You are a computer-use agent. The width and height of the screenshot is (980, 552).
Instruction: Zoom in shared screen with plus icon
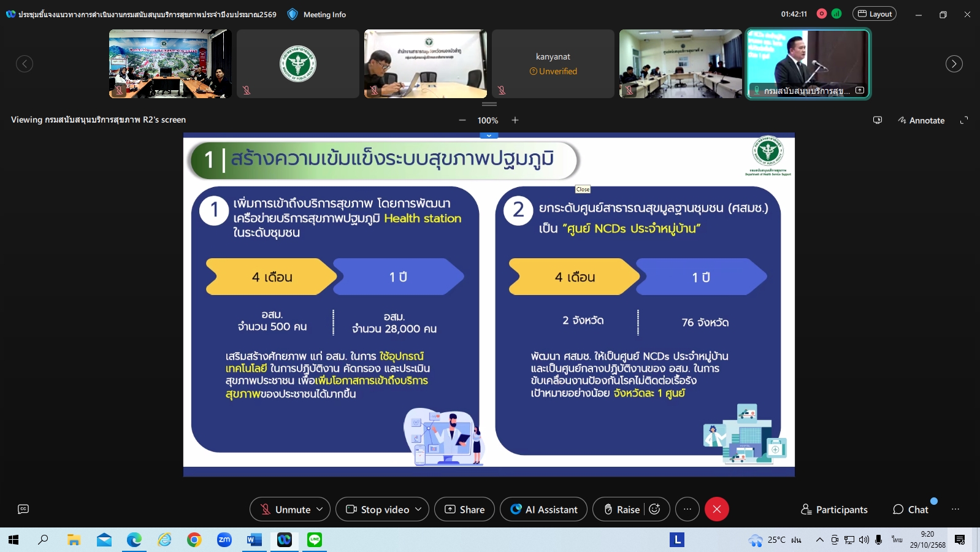515,120
